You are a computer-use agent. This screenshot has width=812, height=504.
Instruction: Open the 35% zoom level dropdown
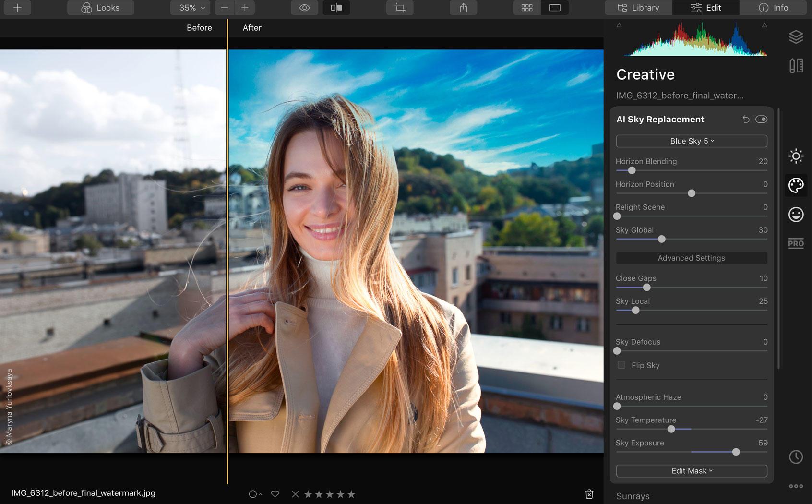[x=190, y=8]
